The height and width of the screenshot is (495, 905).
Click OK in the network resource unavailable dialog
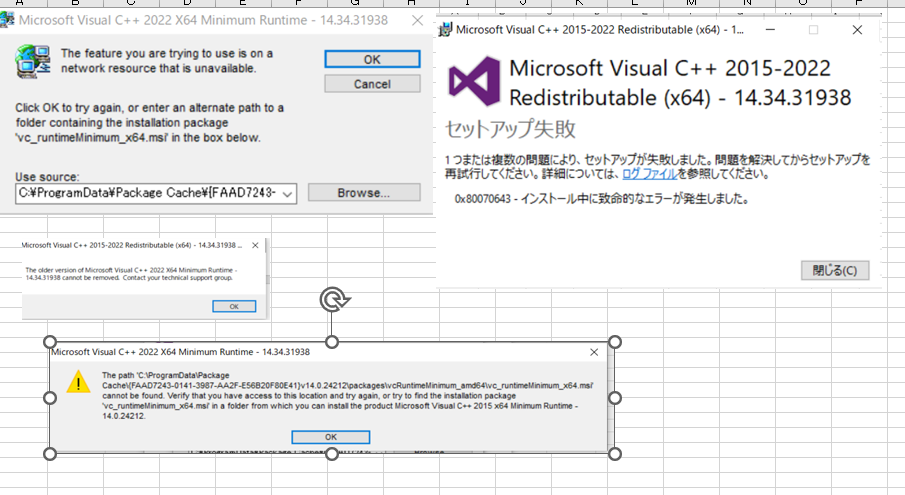(372, 59)
